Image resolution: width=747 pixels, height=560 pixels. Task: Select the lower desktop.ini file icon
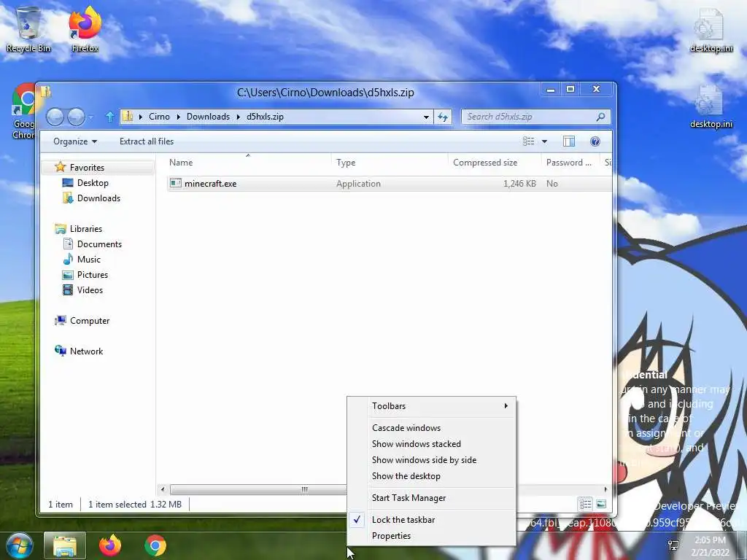pos(711,106)
